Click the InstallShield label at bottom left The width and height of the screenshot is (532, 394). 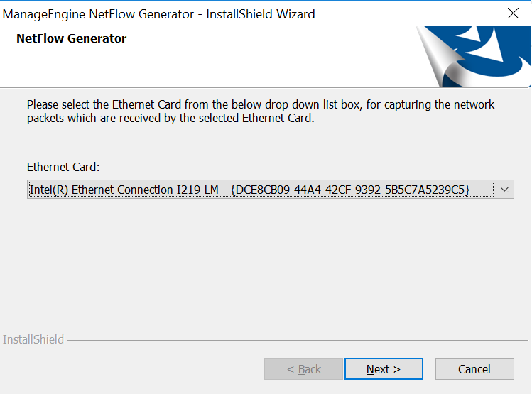33,339
